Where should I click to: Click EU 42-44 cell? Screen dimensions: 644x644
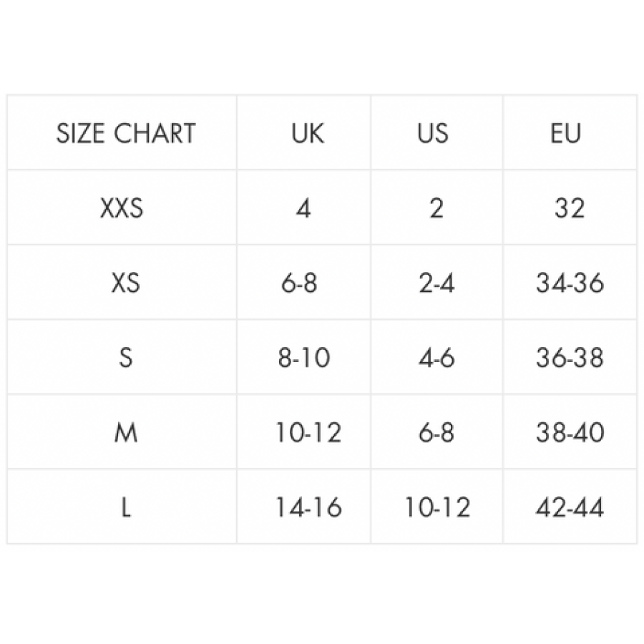pos(570,508)
